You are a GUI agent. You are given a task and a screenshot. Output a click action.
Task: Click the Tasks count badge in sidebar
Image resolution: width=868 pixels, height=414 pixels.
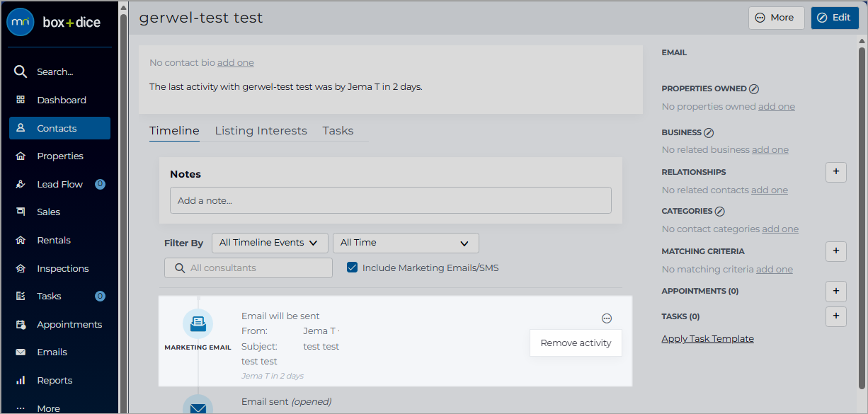coord(100,296)
